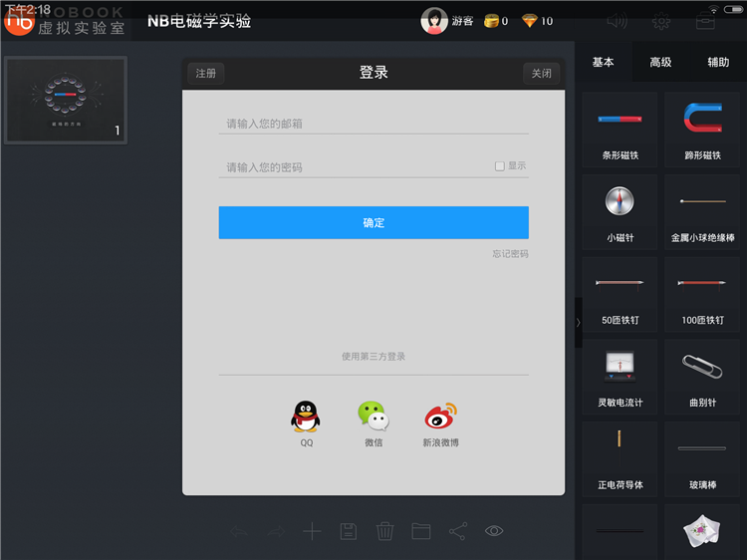
Task: Click the plus add icon
Action: 312,531
